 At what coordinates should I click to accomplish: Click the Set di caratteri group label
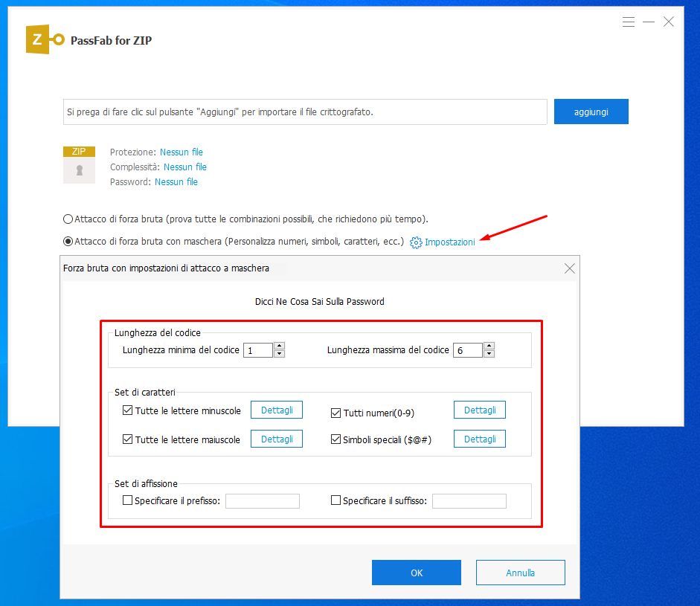[144, 393]
